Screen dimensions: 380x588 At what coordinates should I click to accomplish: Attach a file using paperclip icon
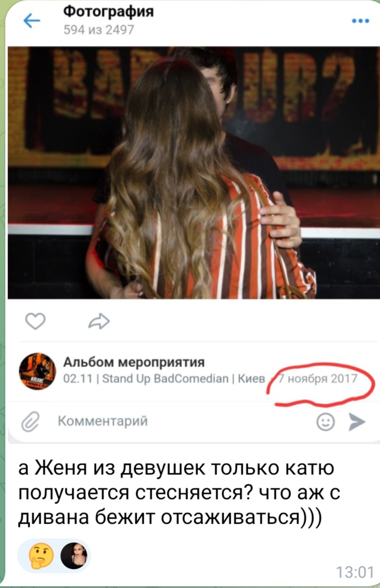pyautogui.click(x=30, y=422)
